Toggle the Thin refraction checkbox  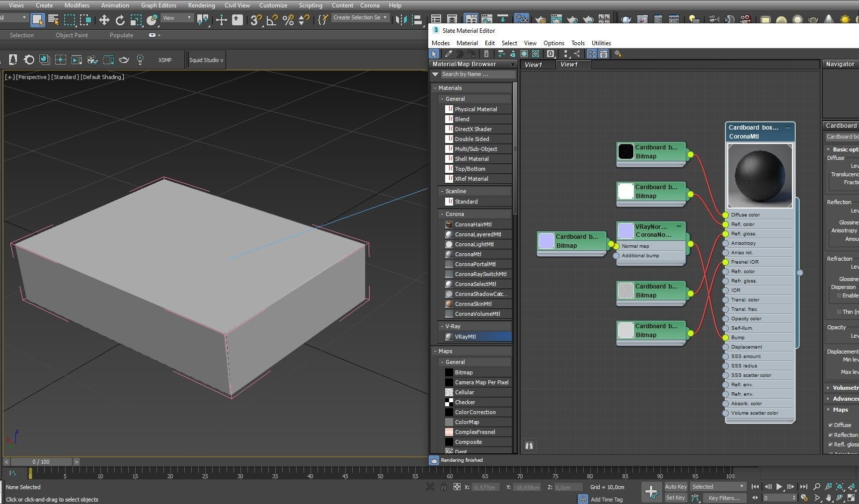[839, 312]
